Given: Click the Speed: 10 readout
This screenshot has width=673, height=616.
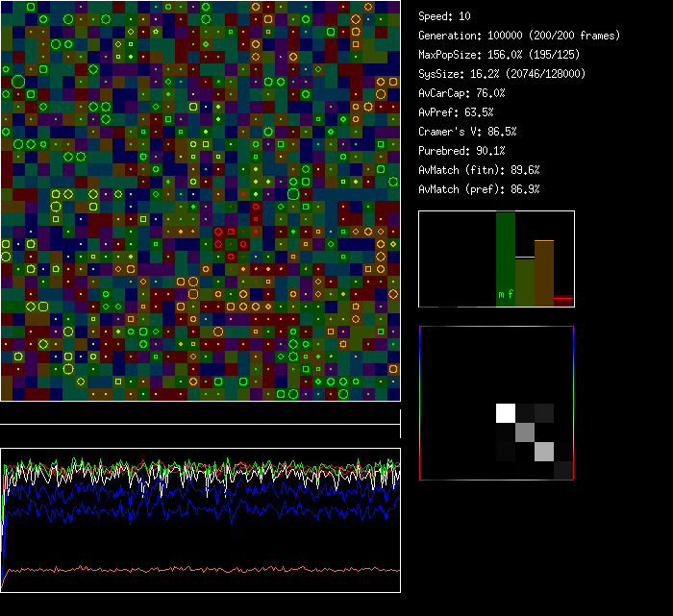Looking at the screenshot, I should (x=445, y=16).
